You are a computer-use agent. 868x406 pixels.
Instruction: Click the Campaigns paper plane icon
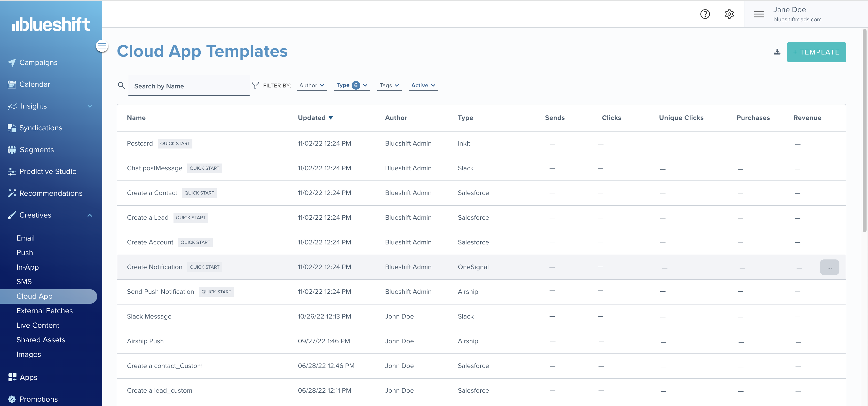pyautogui.click(x=12, y=63)
